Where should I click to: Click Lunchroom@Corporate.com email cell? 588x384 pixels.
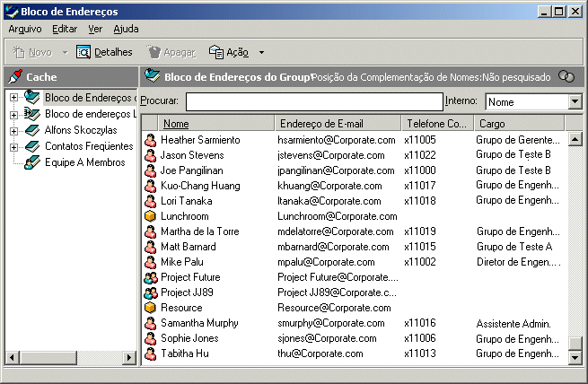[x=338, y=216]
